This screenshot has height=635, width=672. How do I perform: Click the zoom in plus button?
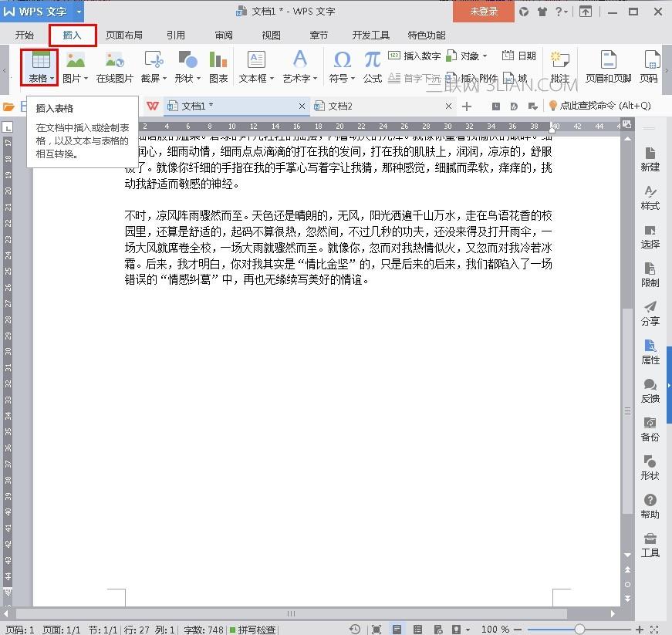click(640, 630)
